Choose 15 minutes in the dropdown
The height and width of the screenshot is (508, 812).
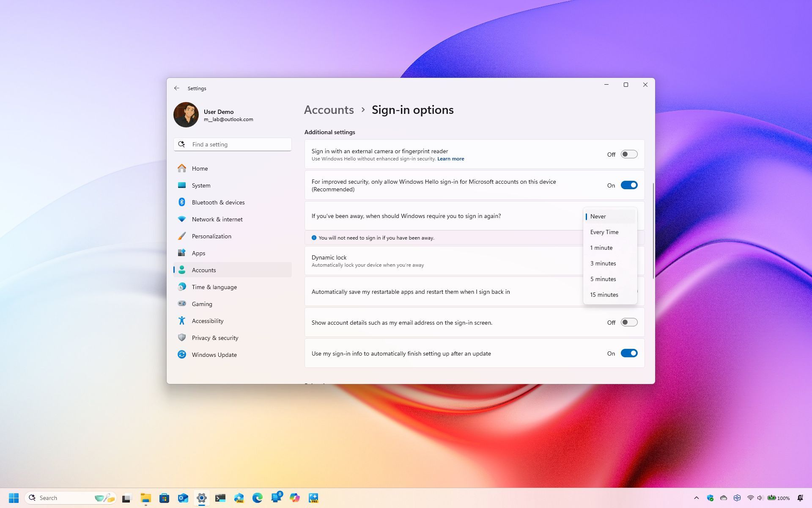click(604, 295)
